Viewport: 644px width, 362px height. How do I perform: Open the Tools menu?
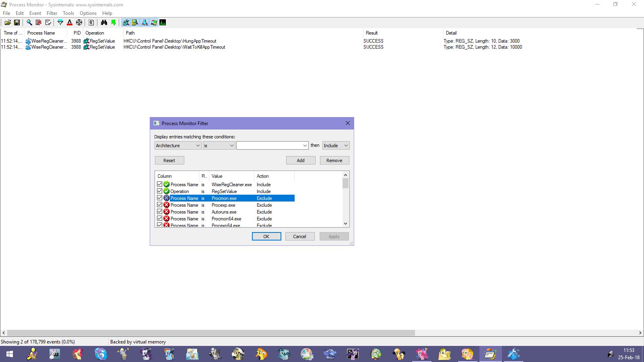click(x=68, y=13)
